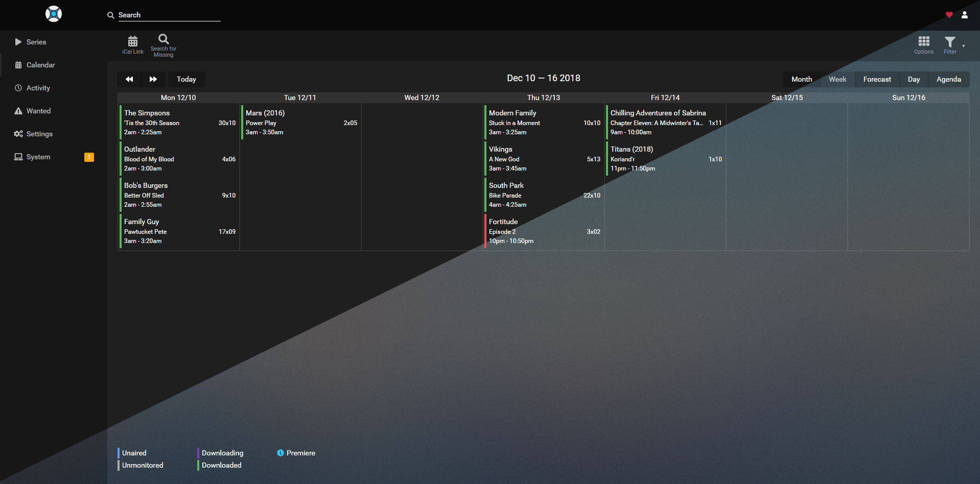This screenshot has height=484, width=980.
Task: Click the red heart donate icon
Action: 949,15
